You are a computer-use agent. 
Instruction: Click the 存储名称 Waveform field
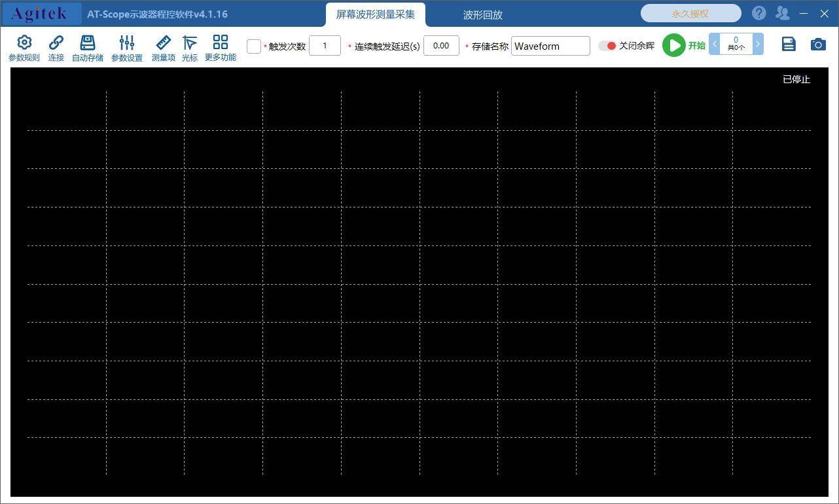pos(550,46)
